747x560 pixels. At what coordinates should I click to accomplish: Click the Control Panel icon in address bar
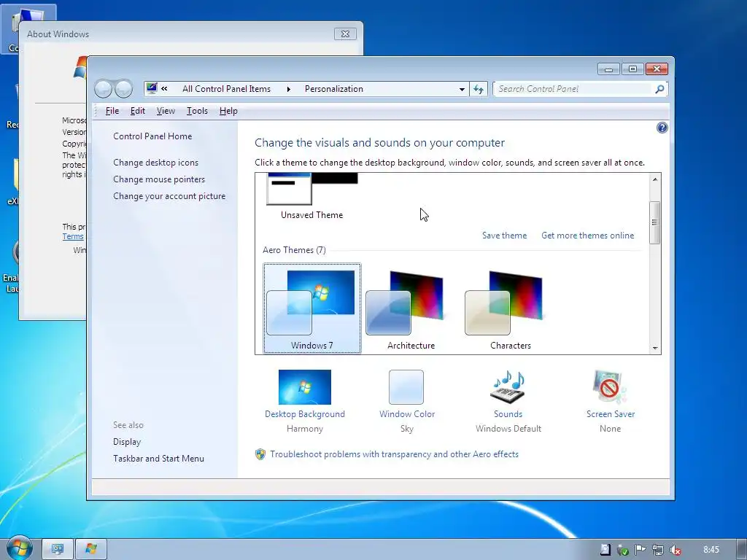(x=152, y=88)
